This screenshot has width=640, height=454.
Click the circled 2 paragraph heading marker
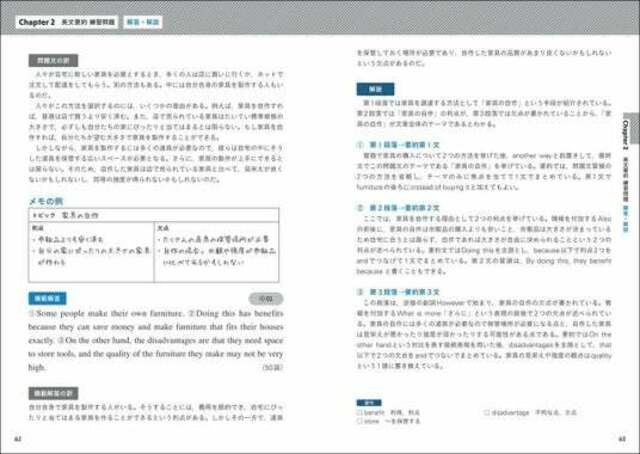coord(360,208)
